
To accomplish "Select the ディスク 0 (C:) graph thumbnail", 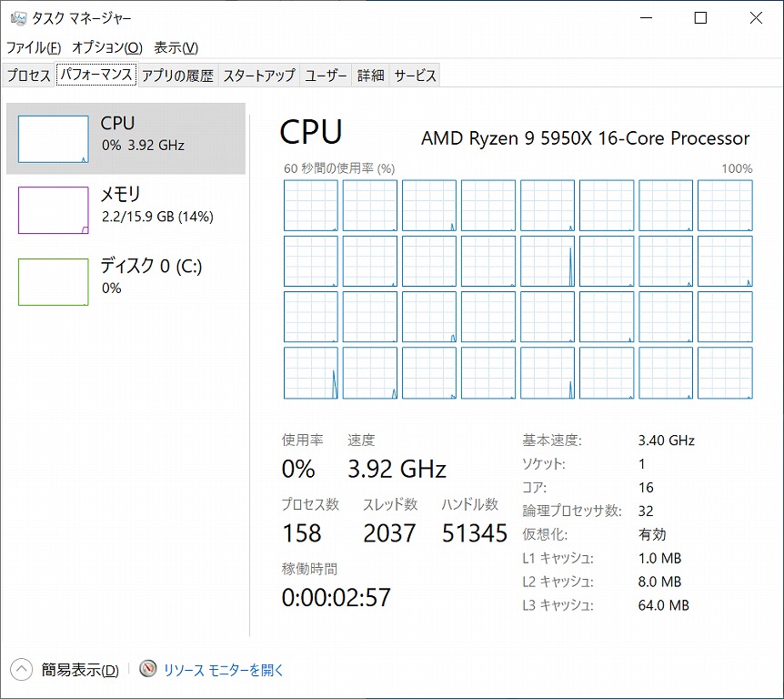I will [54, 281].
